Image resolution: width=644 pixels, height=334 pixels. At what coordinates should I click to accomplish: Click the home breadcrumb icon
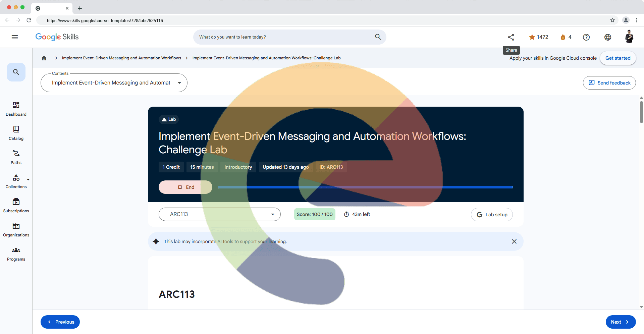click(44, 58)
